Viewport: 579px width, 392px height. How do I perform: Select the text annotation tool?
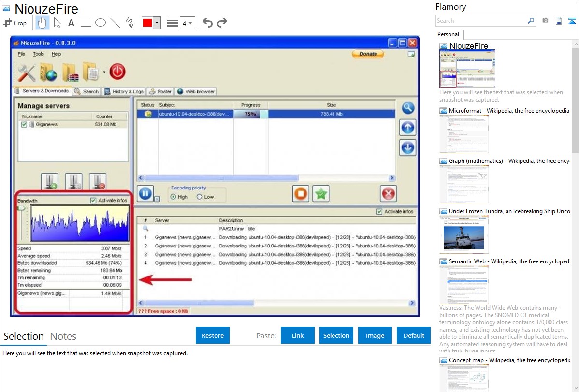tap(71, 23)
